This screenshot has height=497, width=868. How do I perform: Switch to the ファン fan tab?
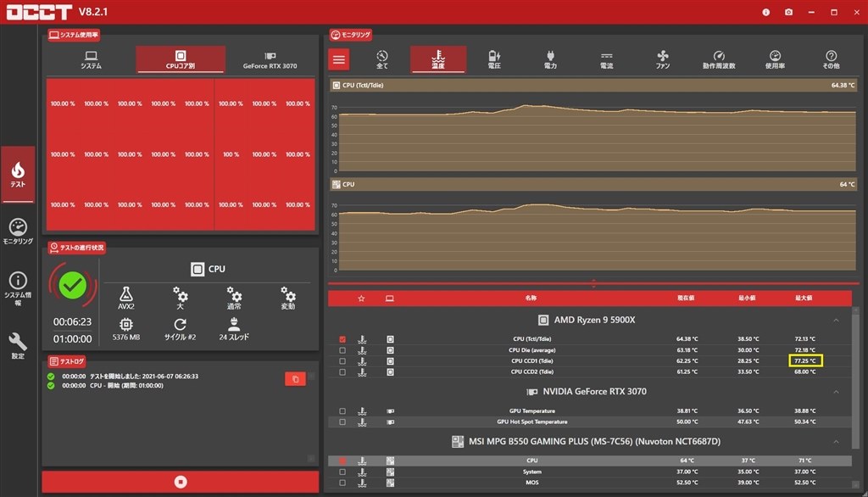663,60
